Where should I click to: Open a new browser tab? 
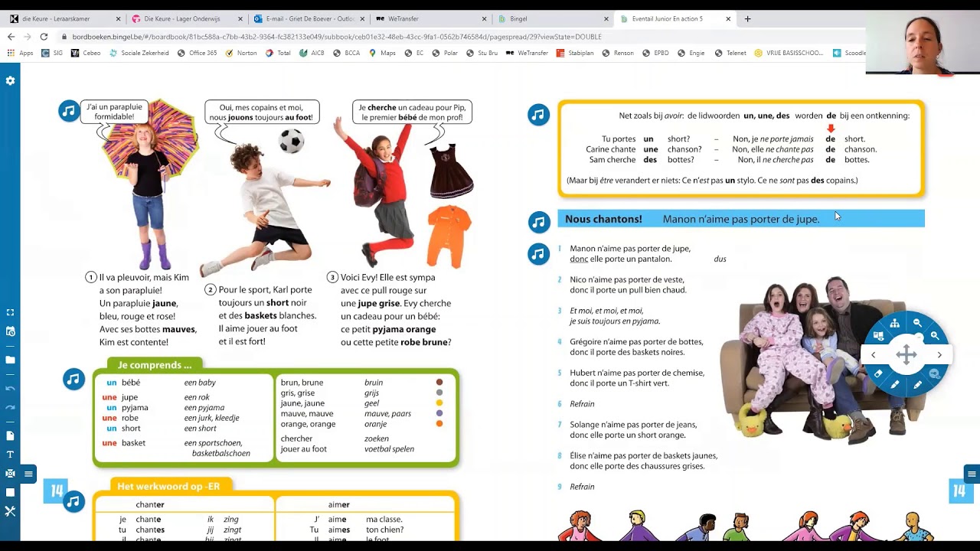748,19
